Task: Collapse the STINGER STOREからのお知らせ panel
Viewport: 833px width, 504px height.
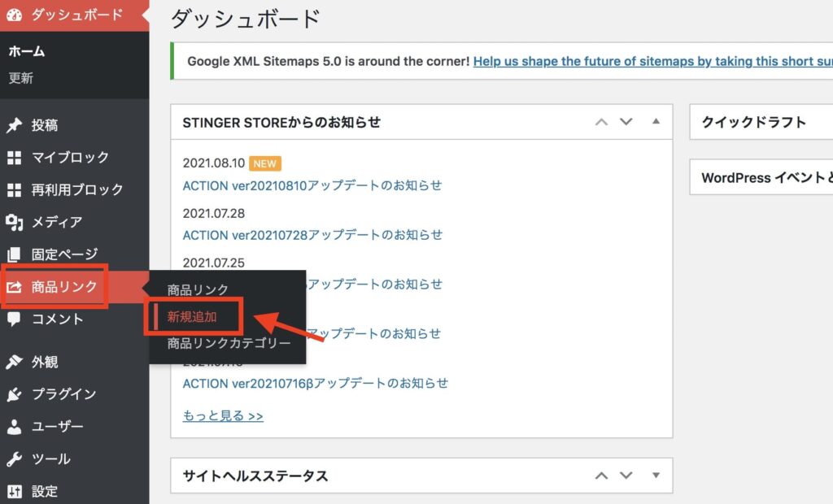Action: click(x=656, y=122)
